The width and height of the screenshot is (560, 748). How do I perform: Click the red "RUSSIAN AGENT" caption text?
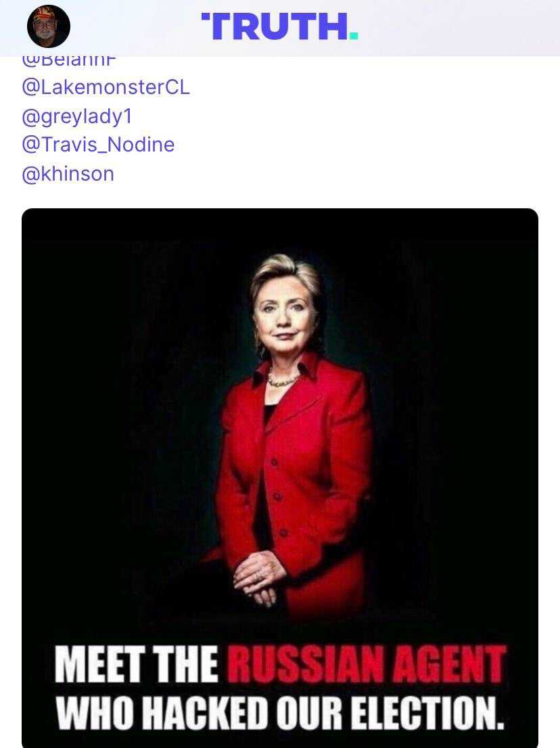(x=367, y=664)
